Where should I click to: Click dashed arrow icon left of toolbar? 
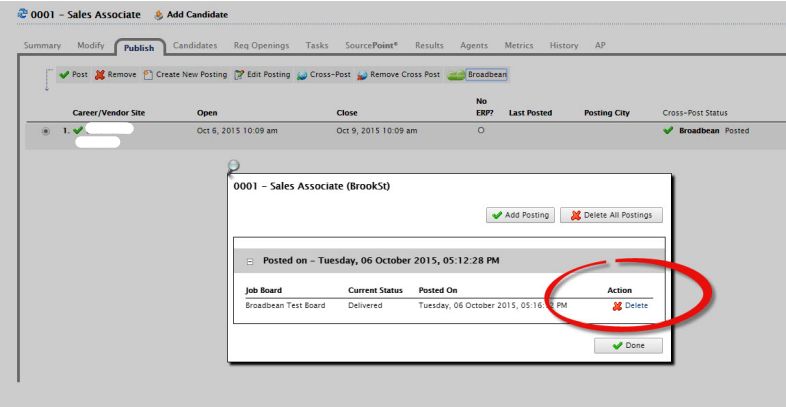coord(47,80)
